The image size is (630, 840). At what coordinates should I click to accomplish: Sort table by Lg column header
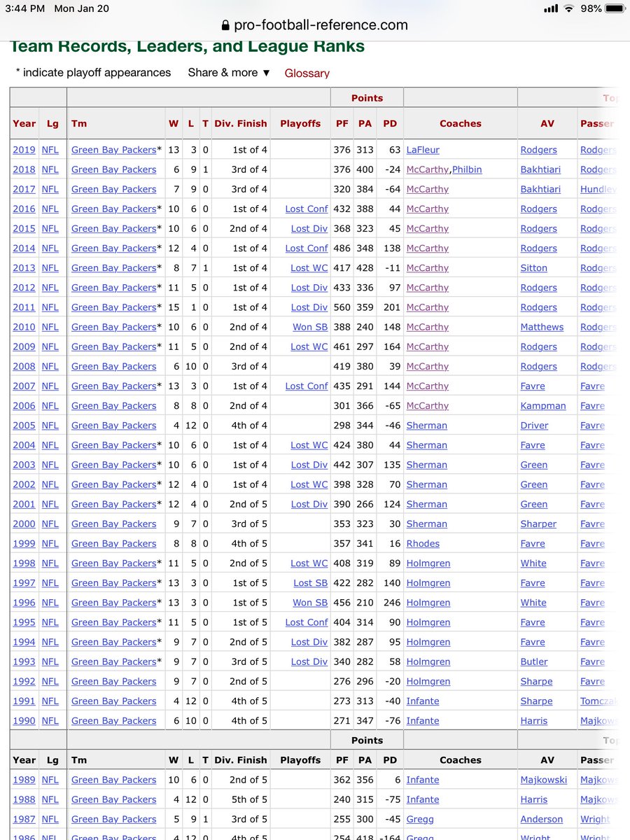(52, 123)
